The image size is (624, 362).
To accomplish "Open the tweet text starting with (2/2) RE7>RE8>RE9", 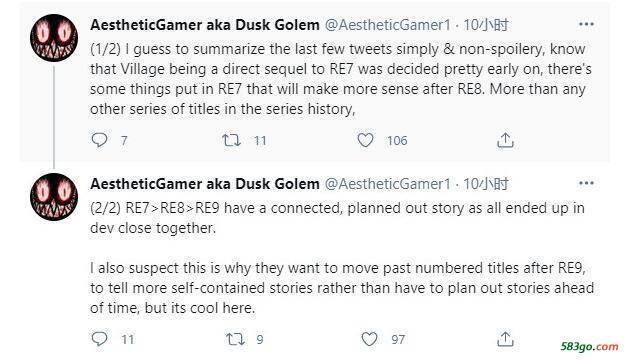I will [x=342, y=258].
